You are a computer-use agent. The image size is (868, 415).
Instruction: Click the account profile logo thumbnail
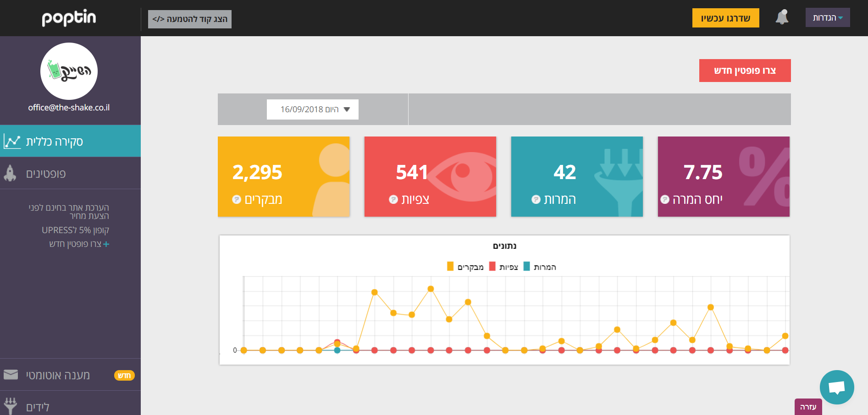[69, 71]
